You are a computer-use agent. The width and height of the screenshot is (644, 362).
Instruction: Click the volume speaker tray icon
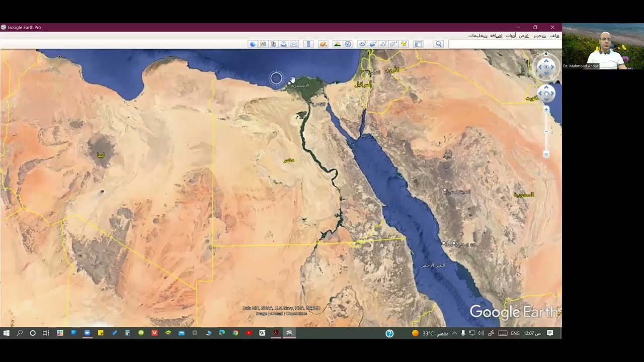(481, 333)
